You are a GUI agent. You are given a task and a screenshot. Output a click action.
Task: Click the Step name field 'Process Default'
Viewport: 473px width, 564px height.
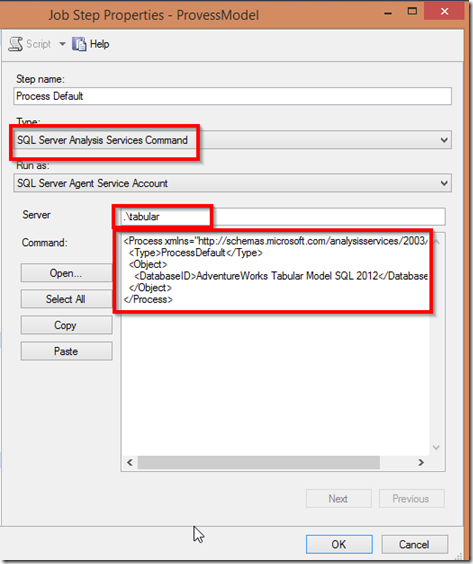pyautogui.click(x=232, y=96)
